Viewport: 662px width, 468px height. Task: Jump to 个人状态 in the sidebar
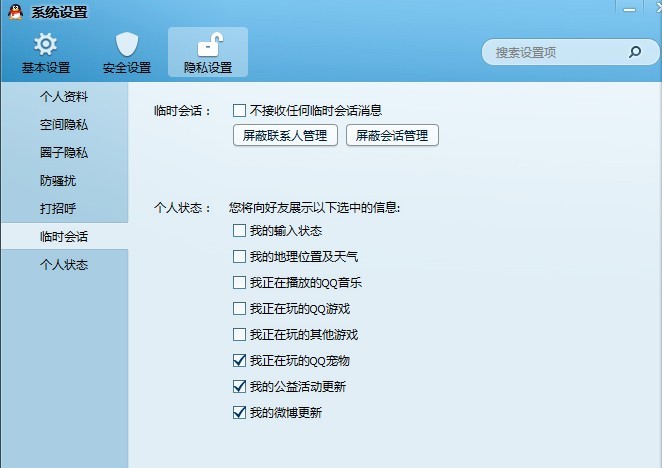pyautogui.click(x=64, y=264)
